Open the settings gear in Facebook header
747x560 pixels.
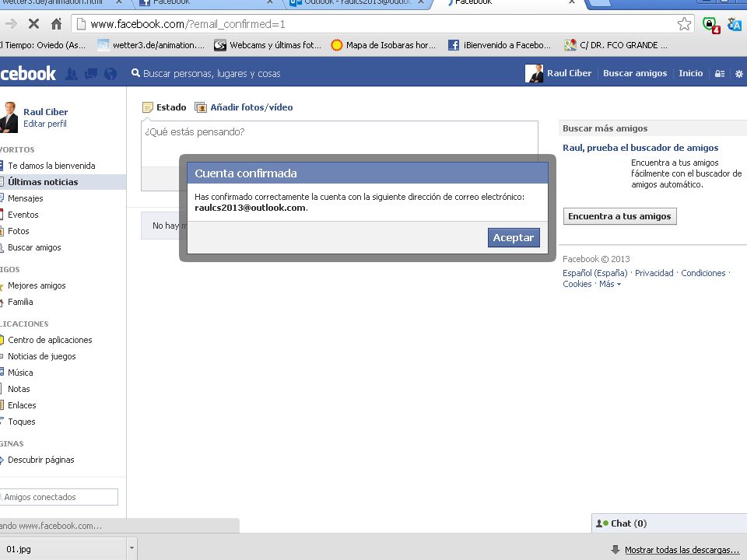pos(739,73)
